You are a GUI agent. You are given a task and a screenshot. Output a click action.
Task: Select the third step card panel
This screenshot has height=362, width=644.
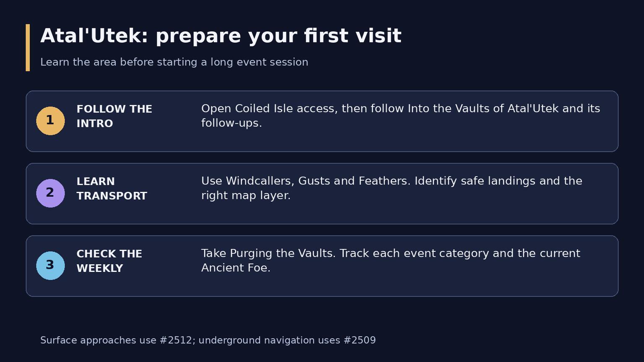point(322,266)
